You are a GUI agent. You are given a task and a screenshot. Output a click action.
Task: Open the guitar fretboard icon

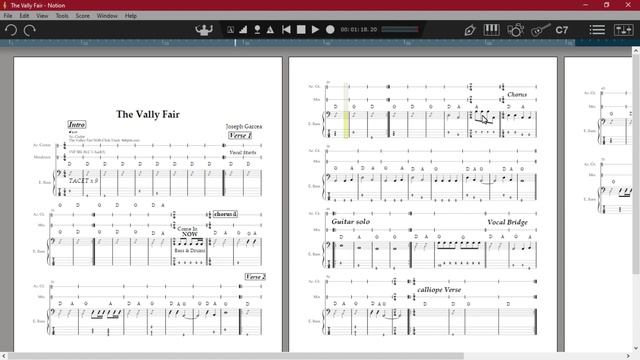[x=540, y=30]
